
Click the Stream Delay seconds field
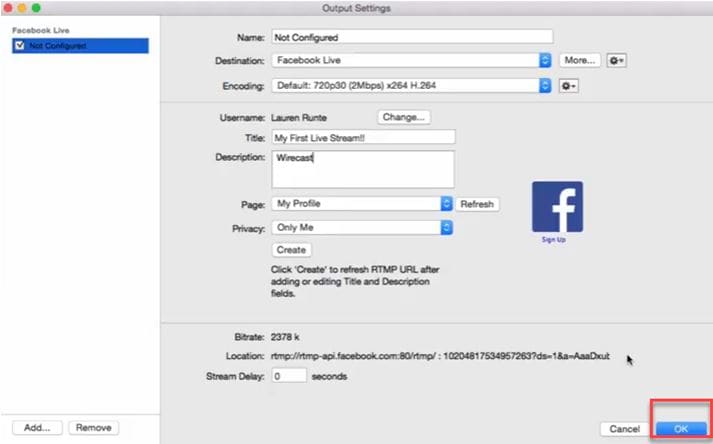pos(289,376)
